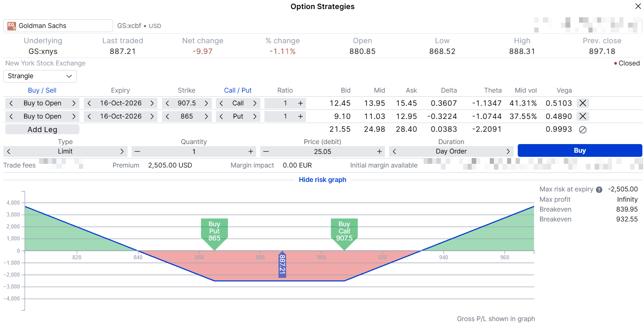
Task: Click the Buy / Sell column header
Action: click(x=42, y=91)
